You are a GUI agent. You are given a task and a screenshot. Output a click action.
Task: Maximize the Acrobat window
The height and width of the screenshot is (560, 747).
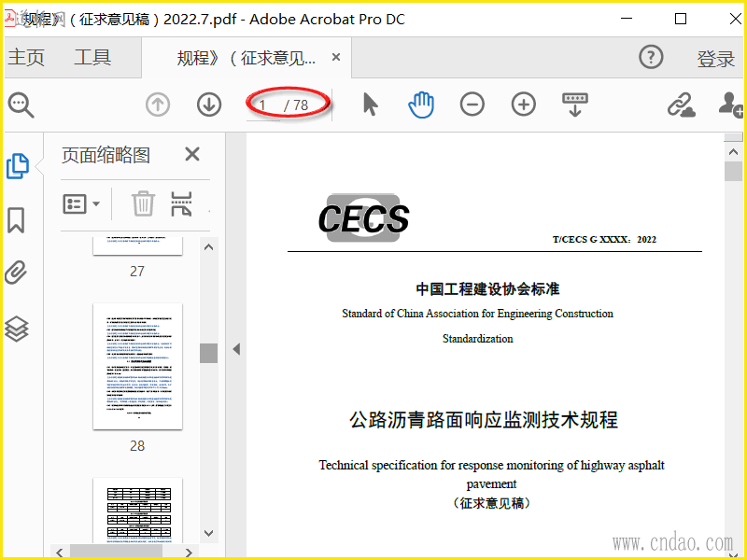[681, 19]
